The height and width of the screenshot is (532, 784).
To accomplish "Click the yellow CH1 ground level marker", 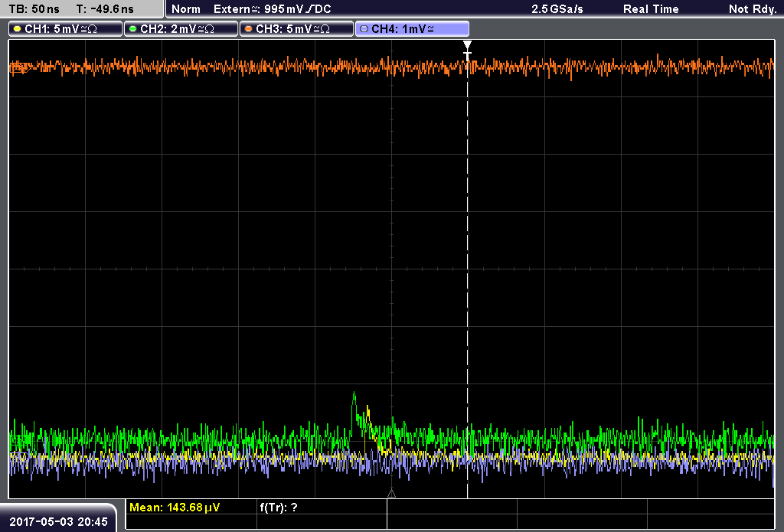I will click(18, 455).
